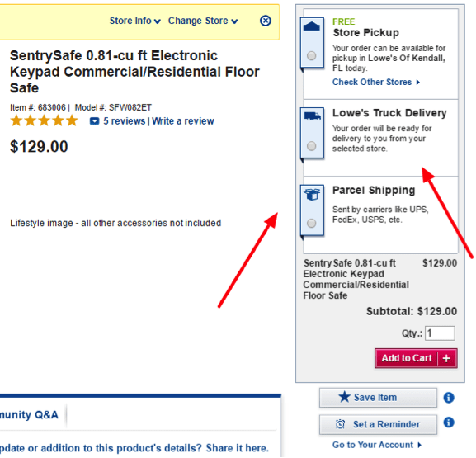The image size is (476, 458).
Task: Click the Qty. input field
Action: [x=440, y=333]
